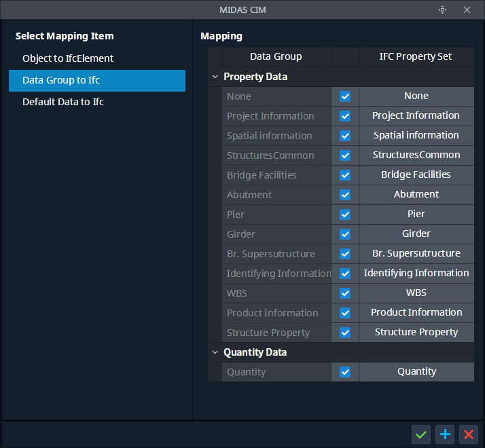
Task: Click the Quantity Data group label
Action: pos(255,352)
